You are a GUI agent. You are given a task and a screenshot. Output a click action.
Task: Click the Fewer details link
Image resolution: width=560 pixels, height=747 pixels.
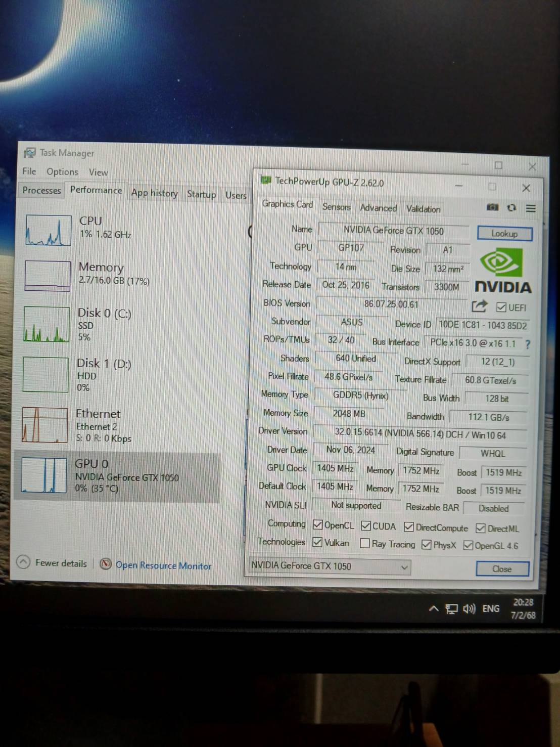tap(61, 563)
